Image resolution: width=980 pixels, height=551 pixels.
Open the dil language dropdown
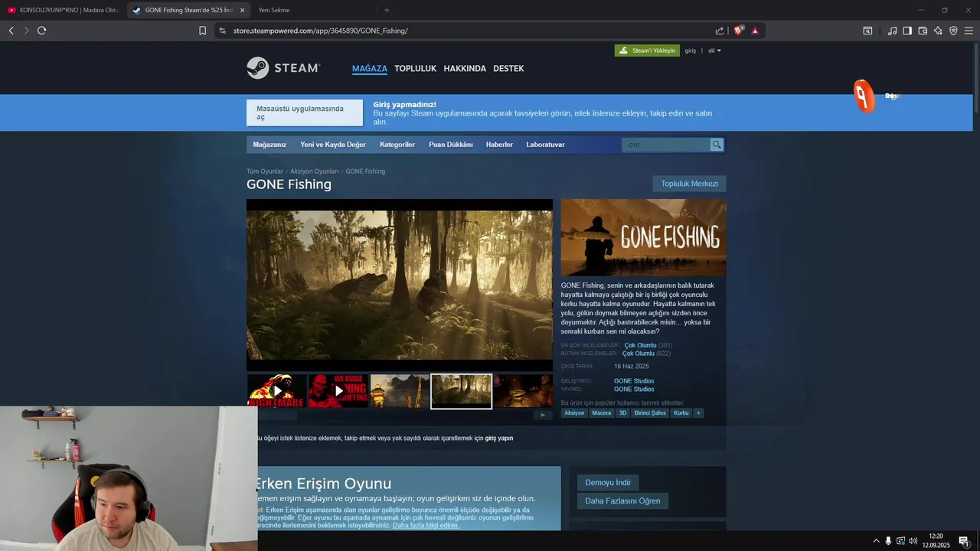click(x=714, y=51)
